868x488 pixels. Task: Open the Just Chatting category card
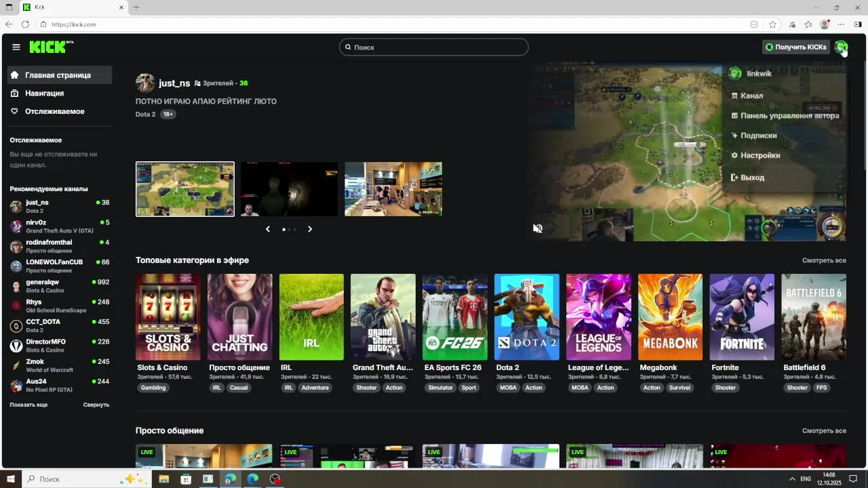240,317
